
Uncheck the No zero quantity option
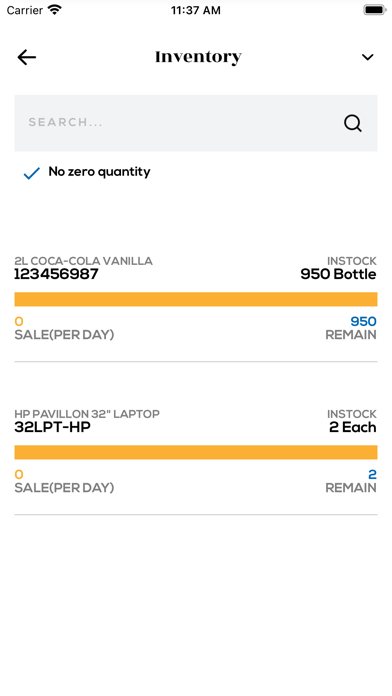(x=87, y=172)
